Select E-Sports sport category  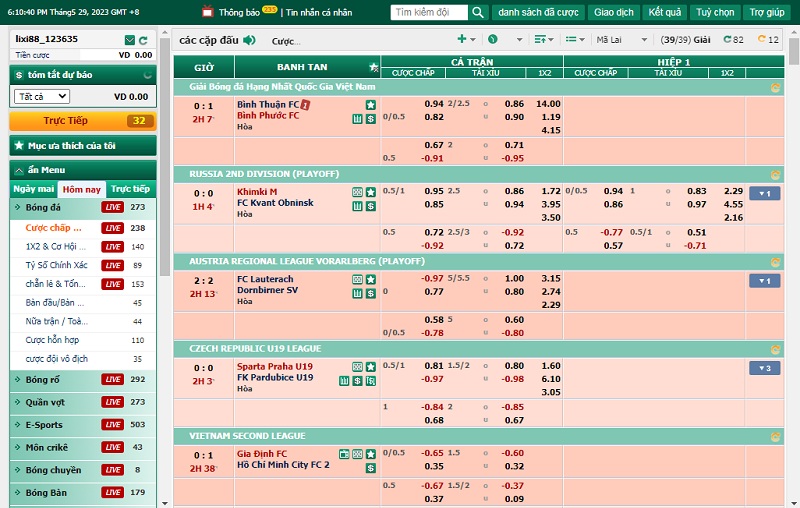(83, 425)
